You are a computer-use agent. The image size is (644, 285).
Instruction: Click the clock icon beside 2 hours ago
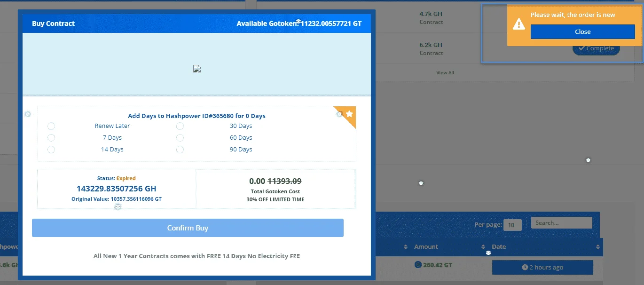525,267
